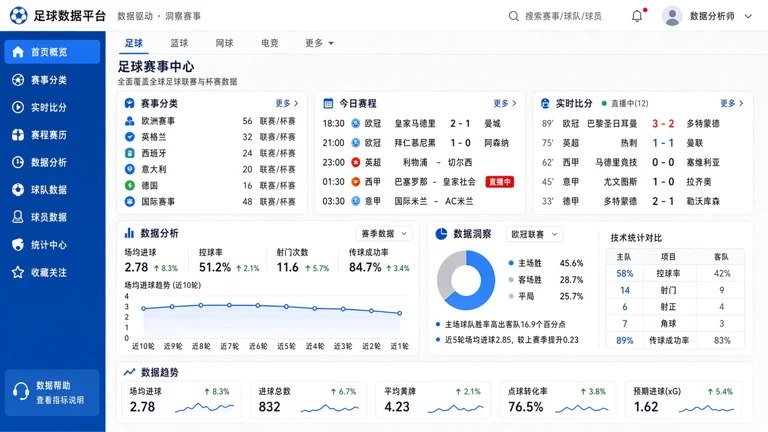Click the 收藏关注 star icon
Image resolution: width=768 pixels, height=432 pixels.
tap(18, 272)
